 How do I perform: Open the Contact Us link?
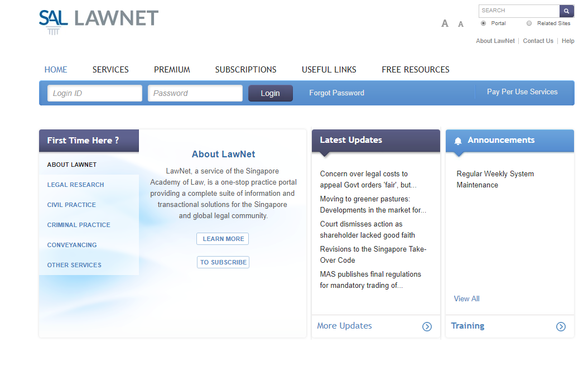[x=538, y=41]
